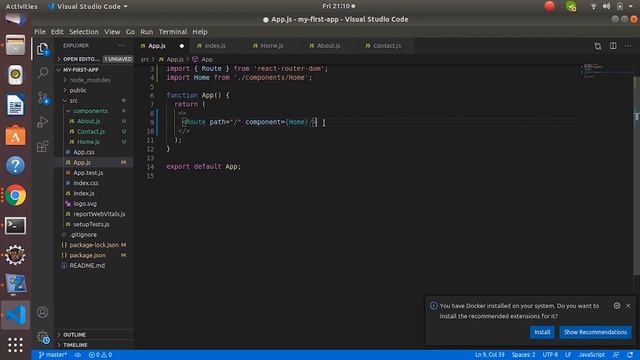Open editor More Actions ellipsis
Image resolution: width=640 pixels, height=360 pixels.
coord(628,46)
